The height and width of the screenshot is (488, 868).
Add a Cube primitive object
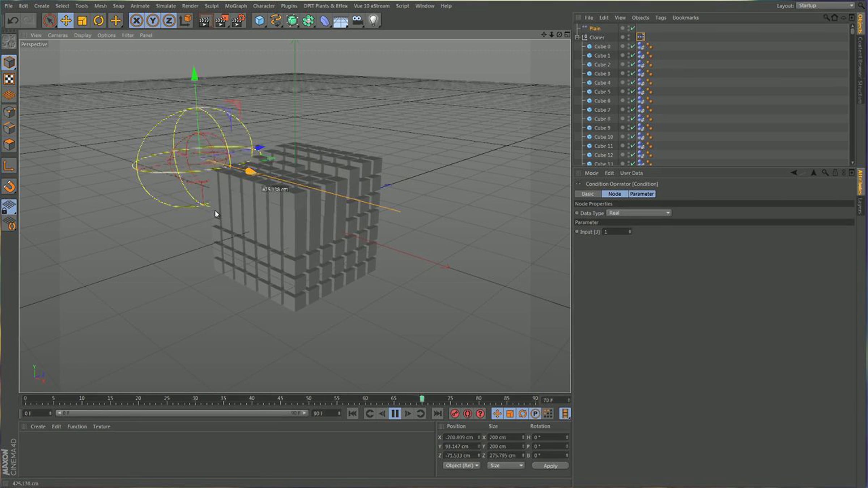click(260, 21)
